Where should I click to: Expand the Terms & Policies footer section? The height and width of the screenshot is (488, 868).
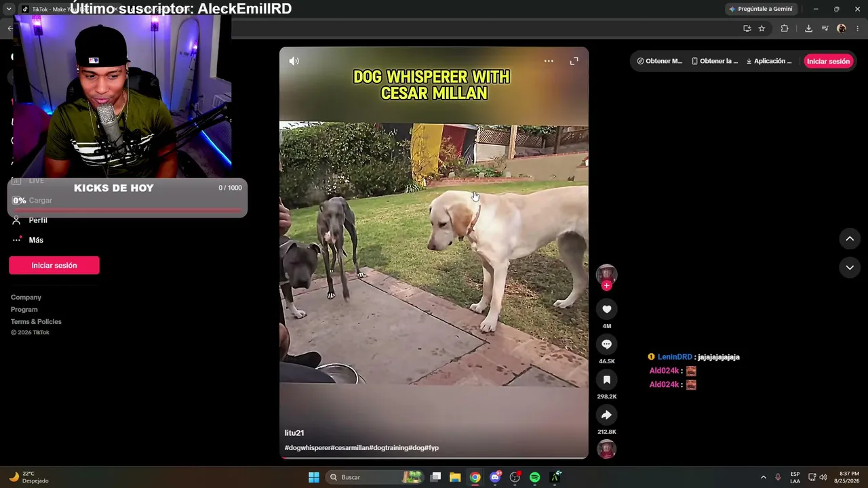[x=36, y=322]
